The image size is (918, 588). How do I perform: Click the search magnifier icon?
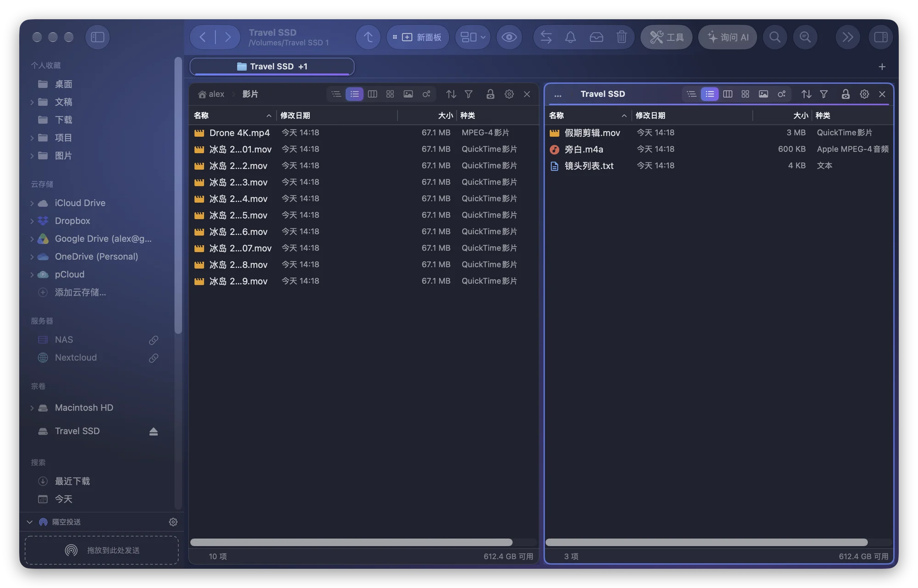(775, 37)
